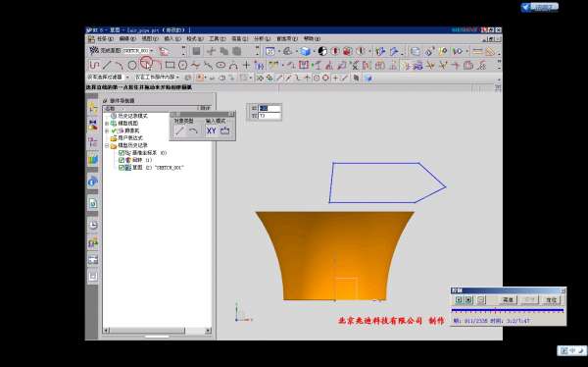Click the first playback button in control dialog
This screenshot has height=367, width=588.
coord(459,299)
